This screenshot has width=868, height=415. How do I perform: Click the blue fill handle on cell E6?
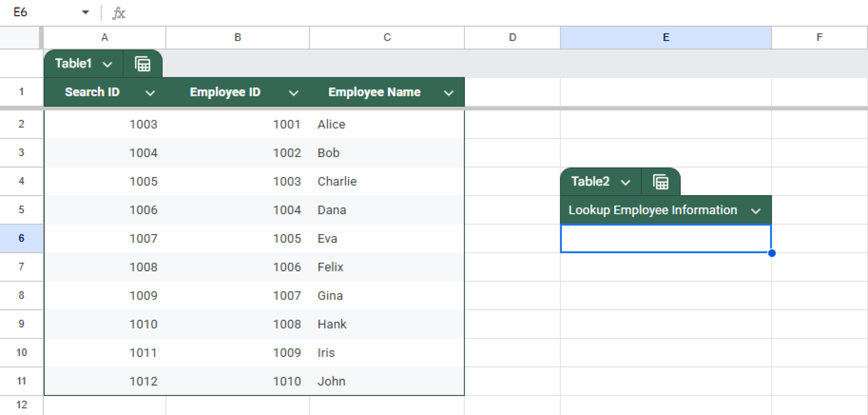point(772,253)
